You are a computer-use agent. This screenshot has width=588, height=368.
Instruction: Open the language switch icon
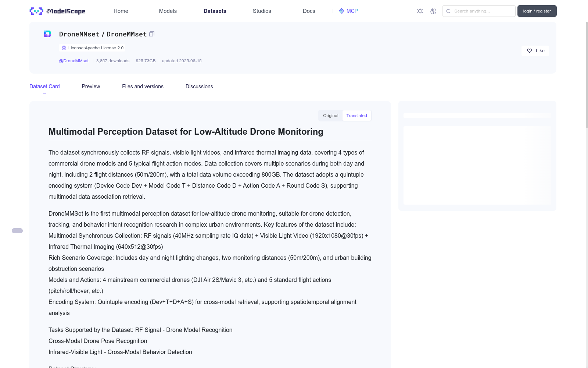point(433,11)
